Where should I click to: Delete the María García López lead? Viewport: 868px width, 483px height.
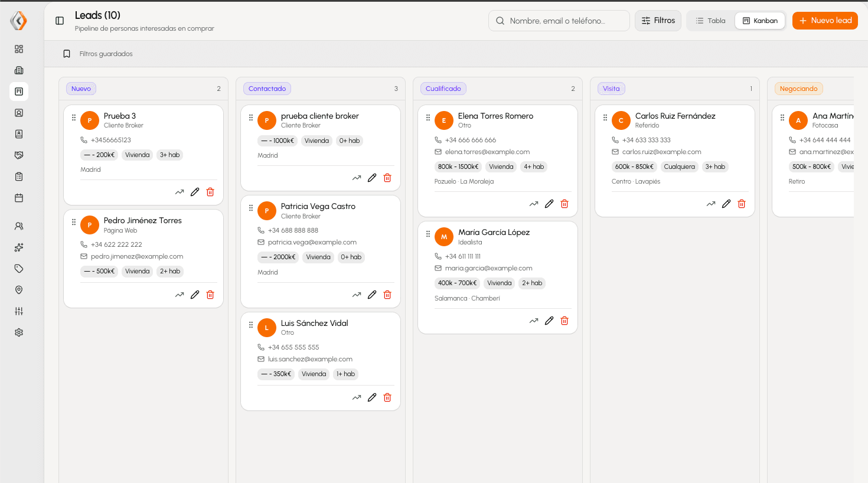(564, 321)
